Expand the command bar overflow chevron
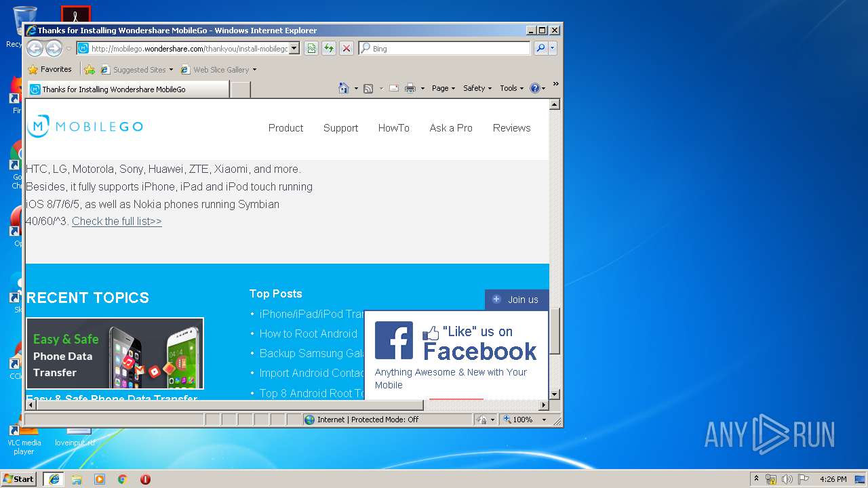Viewport: 868px width, 488px height. (x=555, y=84)
